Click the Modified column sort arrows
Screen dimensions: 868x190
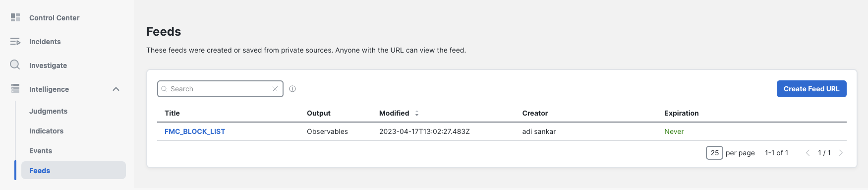click(417, 113)
